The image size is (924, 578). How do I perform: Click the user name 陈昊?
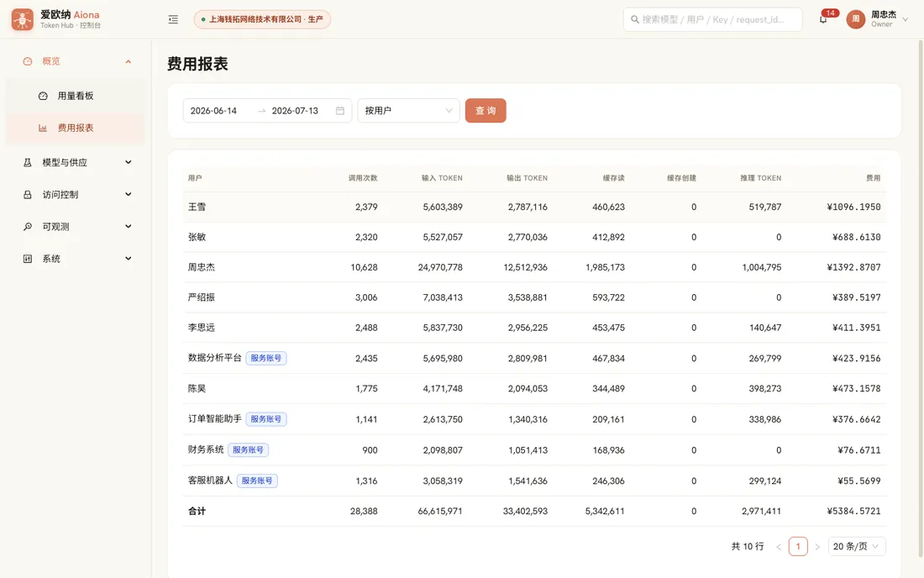[x=197, y=389]
